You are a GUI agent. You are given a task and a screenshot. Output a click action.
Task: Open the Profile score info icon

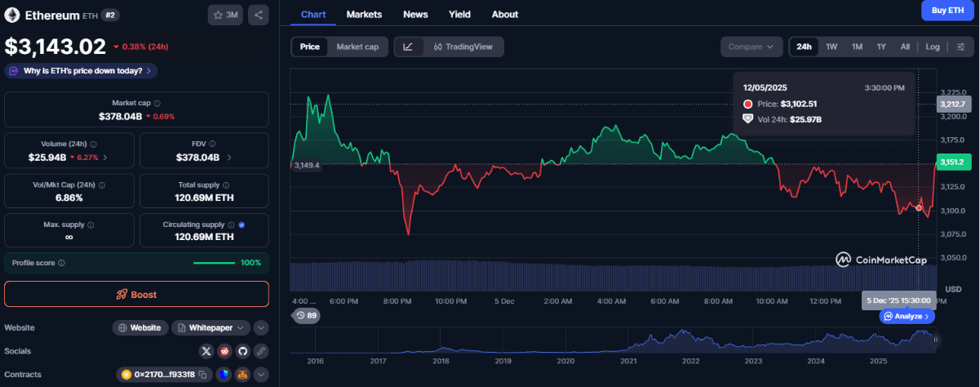62,263
